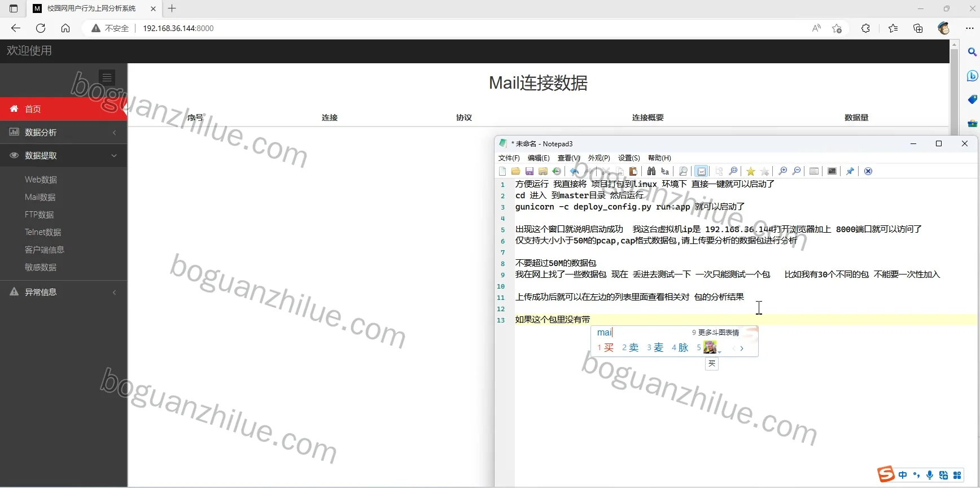
Task: Open the 设置(S) menu in Notepad3
Action: click(629, 158)
